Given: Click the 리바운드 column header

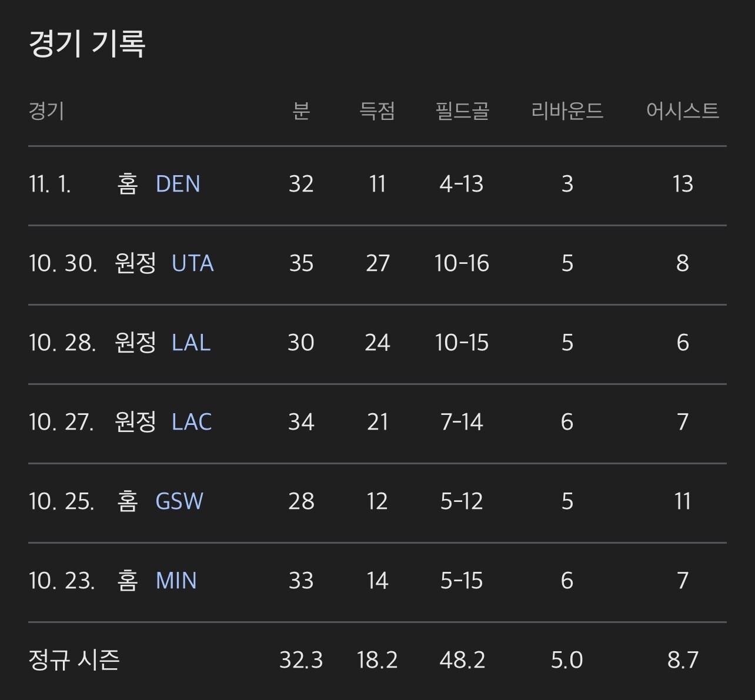Looking at the screenshot, I should 567,110.
